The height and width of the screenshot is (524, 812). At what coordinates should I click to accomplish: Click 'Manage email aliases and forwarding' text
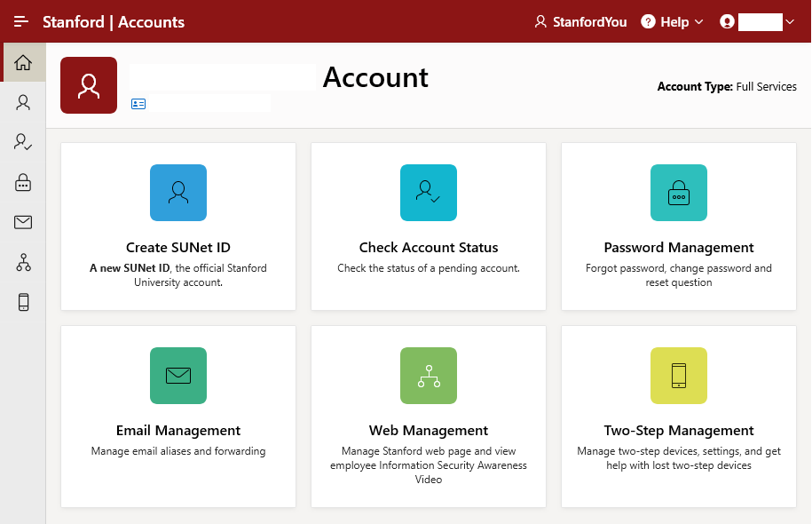pos(178,451)
